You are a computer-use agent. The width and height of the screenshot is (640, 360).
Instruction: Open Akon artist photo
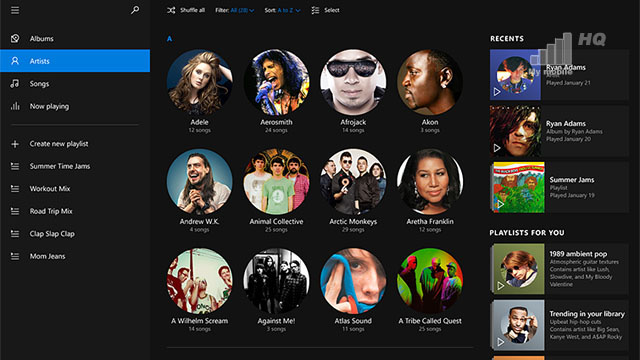click(x=430, y=82)
